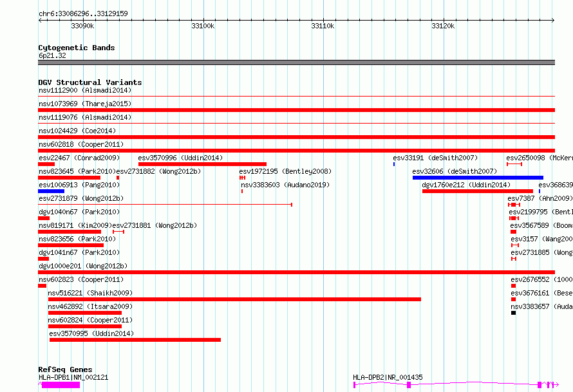Viewport: 573px width, 392px height.
Task: Click the esv2731885 variant label
Action: (x=542, y=252)
